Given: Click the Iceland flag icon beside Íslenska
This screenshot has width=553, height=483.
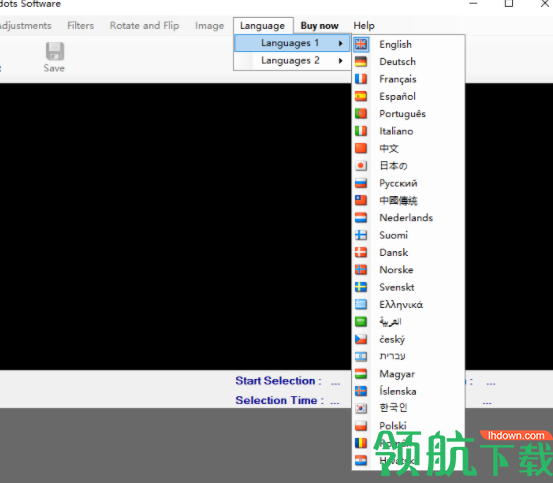Looking at the screenshot, I should point(361,391).
